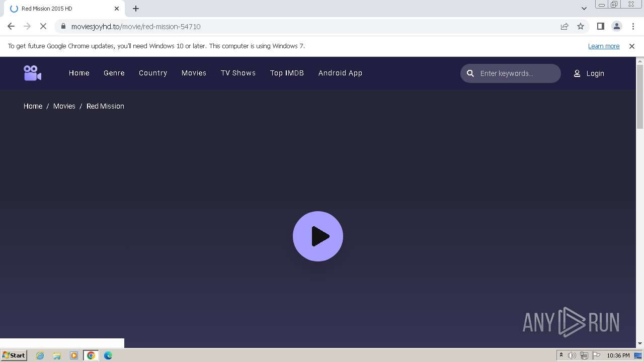The height and width of the screenshot is (362, 644).
Task: Open the Genre menu
Action: (x=114, y=73)
